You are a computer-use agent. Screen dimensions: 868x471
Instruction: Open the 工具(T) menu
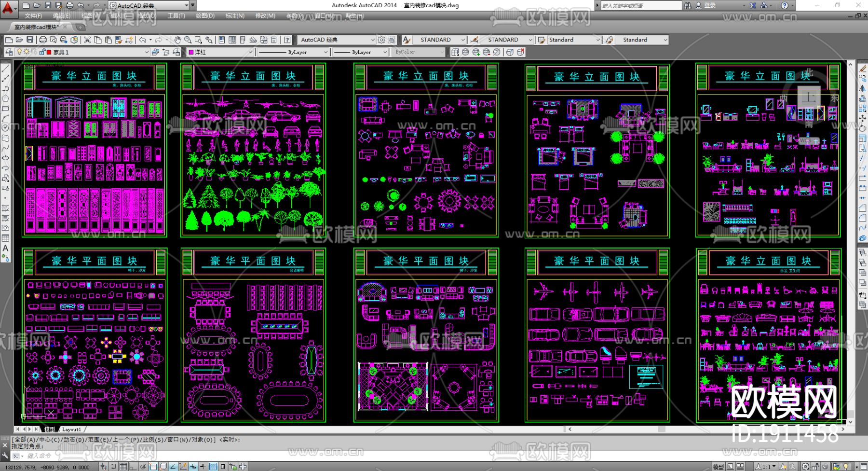176,16
